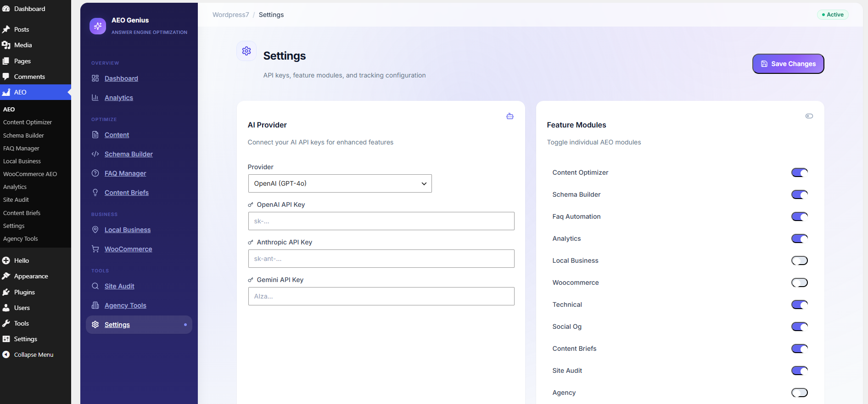Click the WordPress Dashboard gauge icon
Viewport: 868px width, 404px height.
[x=6, y=9]
